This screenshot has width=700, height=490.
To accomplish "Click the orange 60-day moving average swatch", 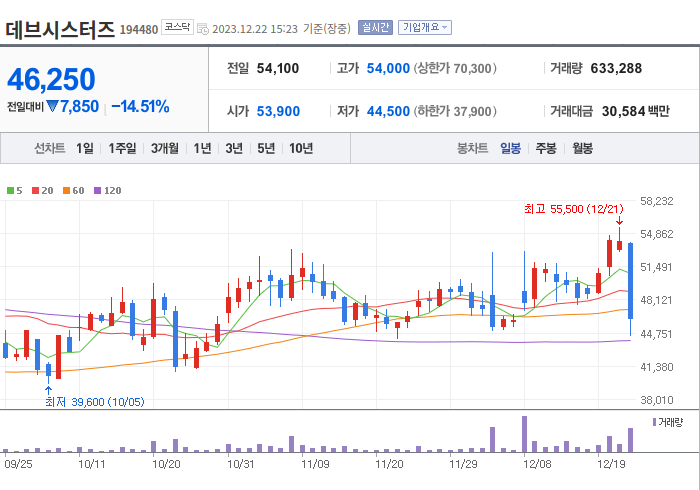I will click(67, 191).
